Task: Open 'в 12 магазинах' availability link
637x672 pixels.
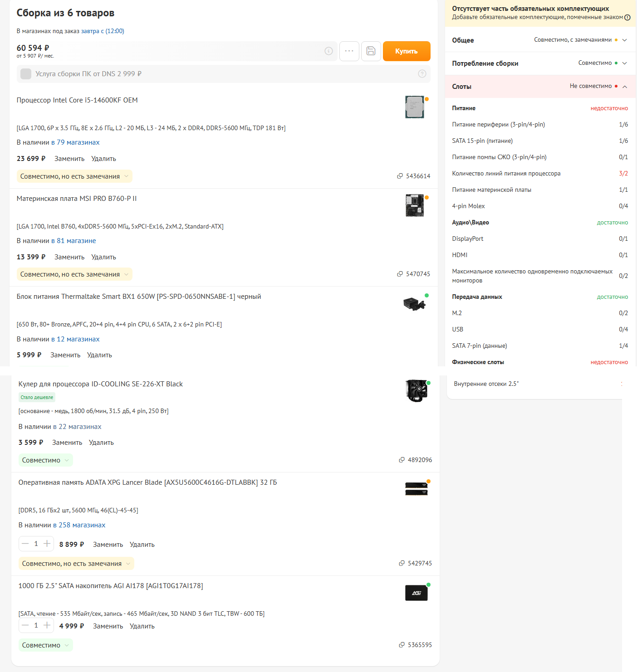Action: pos(75,339)
